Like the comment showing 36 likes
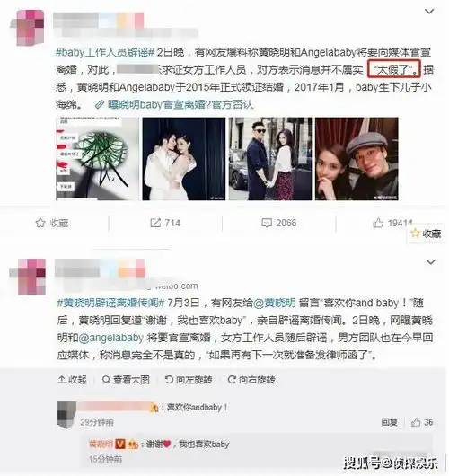449x476 pixels. point(422,422)
